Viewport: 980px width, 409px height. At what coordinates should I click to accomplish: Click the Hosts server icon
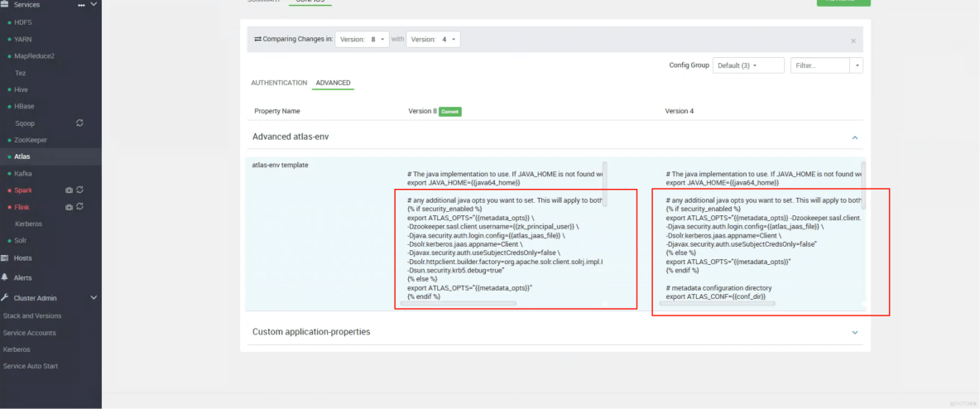[4, 257]
